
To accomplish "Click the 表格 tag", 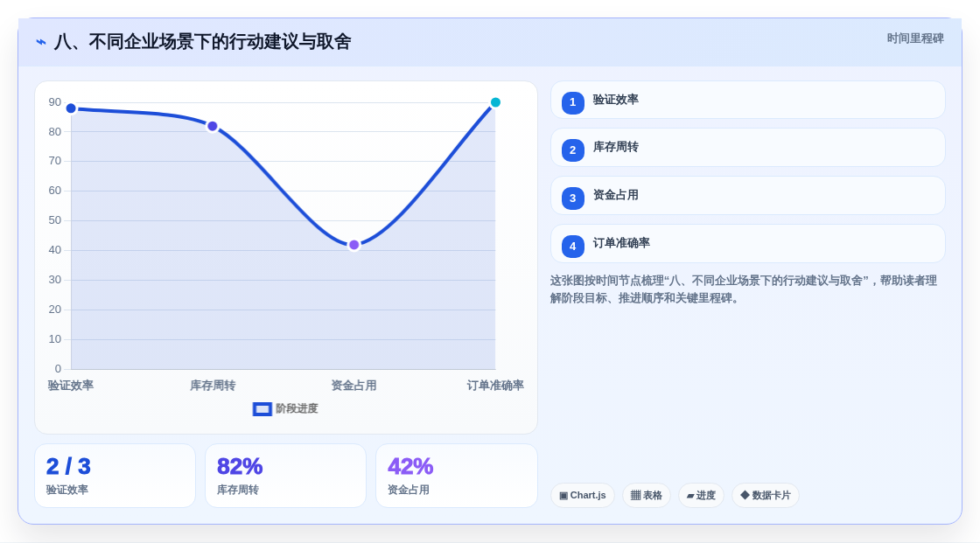I will pyautogui.click(x=647, y=496).
